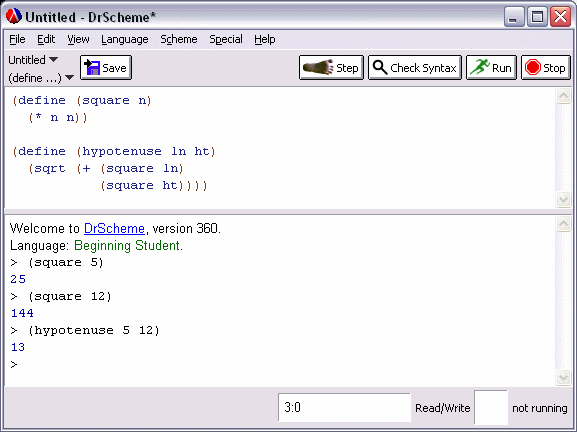This screenshot has height=432, width=577.
Task: Click the result 13
Action: [18, 347]
